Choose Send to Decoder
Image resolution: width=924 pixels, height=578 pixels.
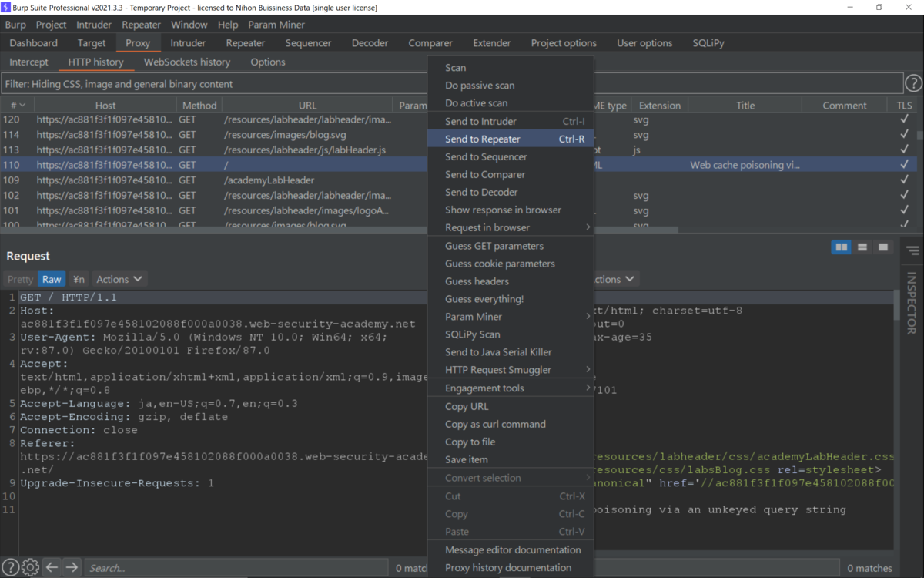point(511,192)
